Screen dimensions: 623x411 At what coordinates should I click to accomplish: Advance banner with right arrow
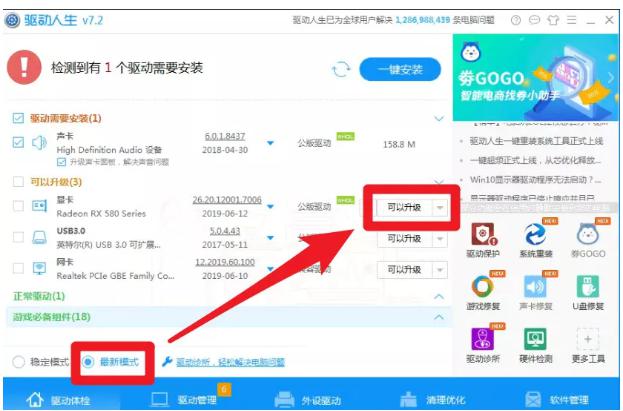click(611, 78)
